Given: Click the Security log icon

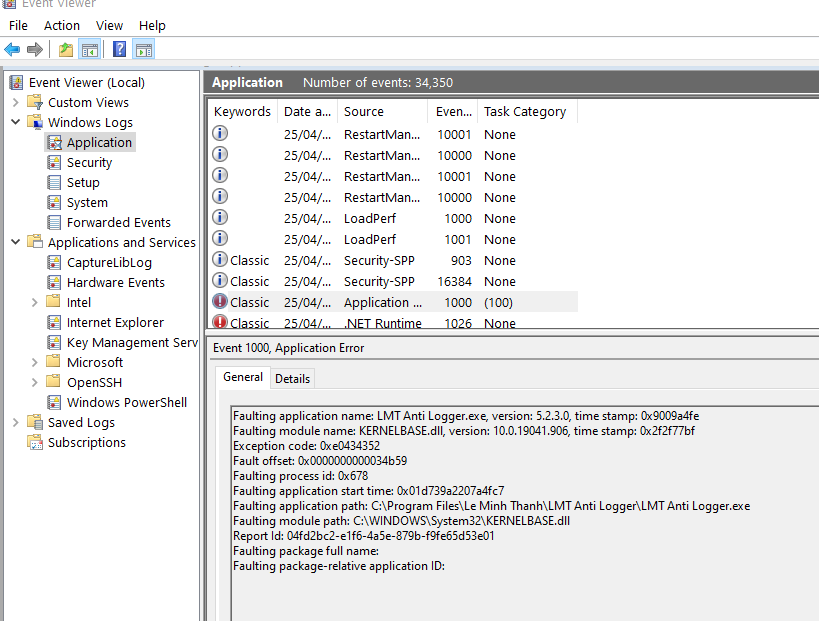Looking at the screenshot, I should point(54,162).
